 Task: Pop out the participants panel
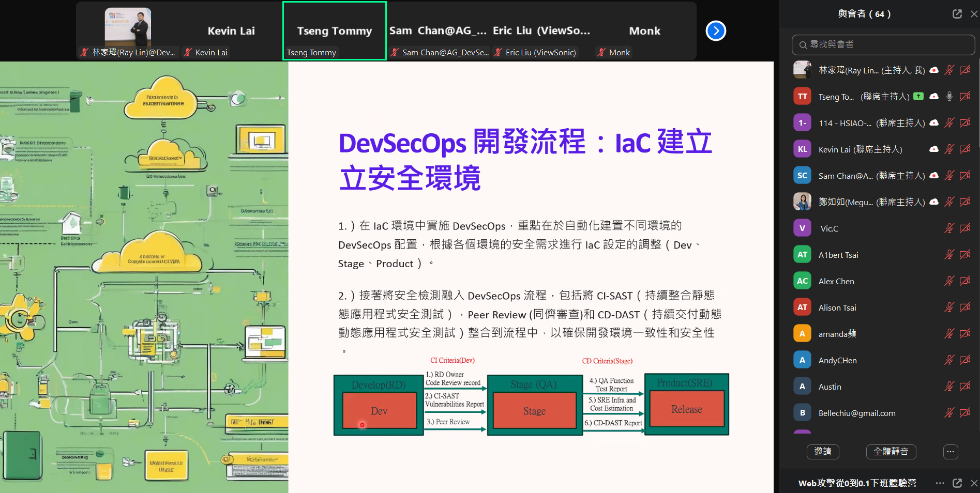click(x=957, y=14)
